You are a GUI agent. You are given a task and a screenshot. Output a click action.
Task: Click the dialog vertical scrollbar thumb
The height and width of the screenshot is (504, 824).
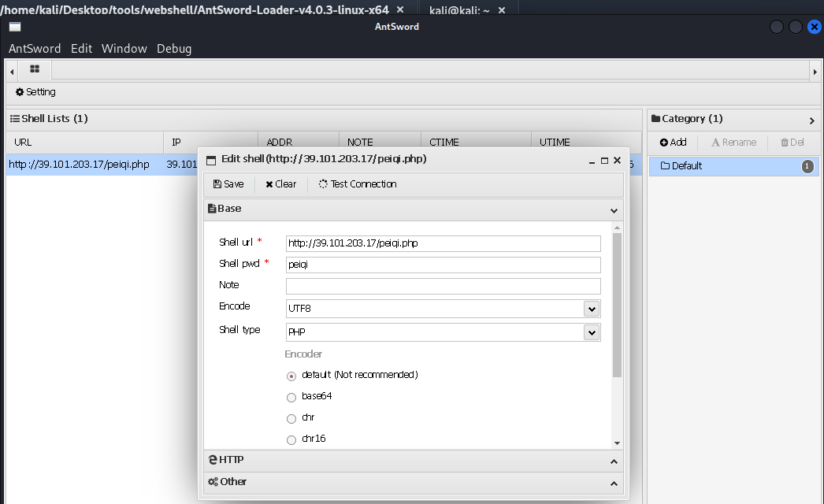(617, 305)
